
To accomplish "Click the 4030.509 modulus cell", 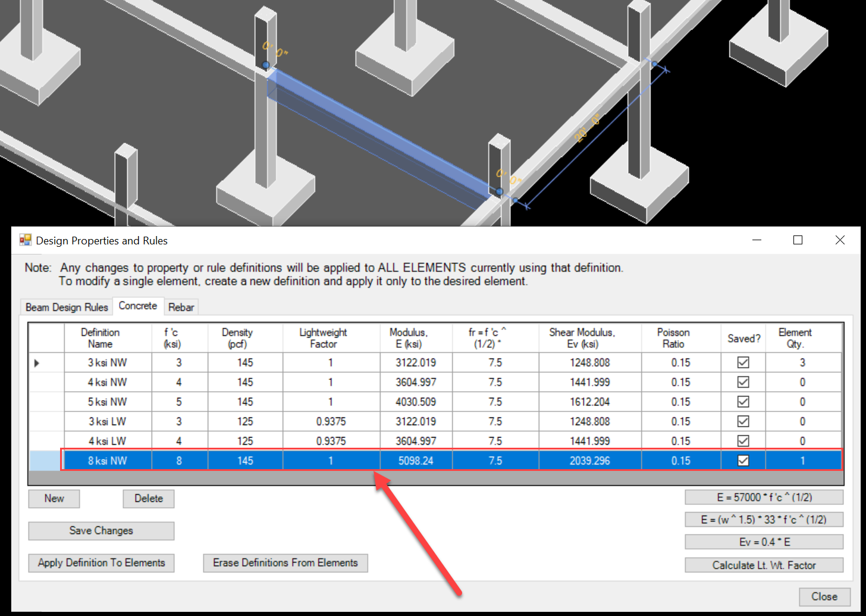I will 416,402.
